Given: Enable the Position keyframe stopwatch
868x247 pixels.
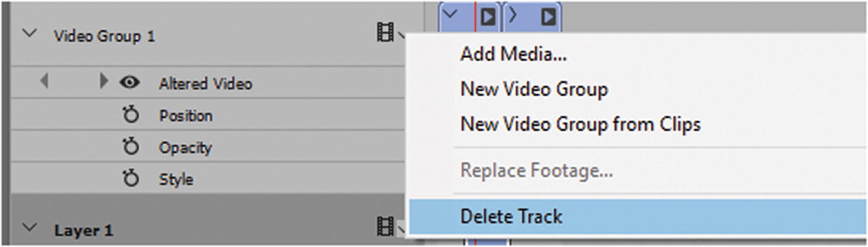Looking at the screenshot, I should coord(131,115).
